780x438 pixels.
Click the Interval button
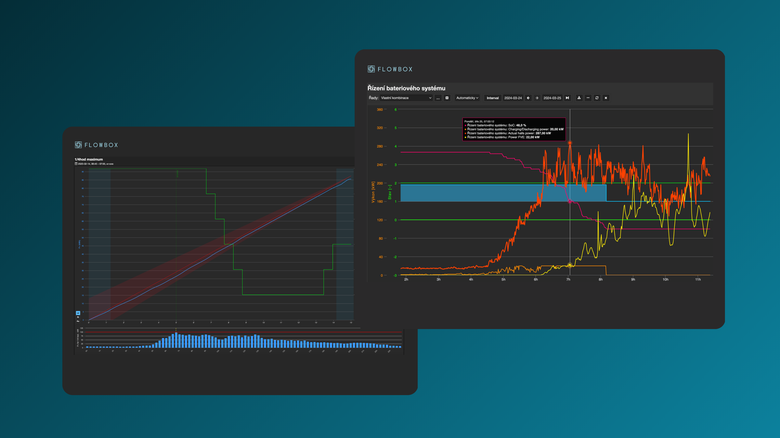coord(492,98)
